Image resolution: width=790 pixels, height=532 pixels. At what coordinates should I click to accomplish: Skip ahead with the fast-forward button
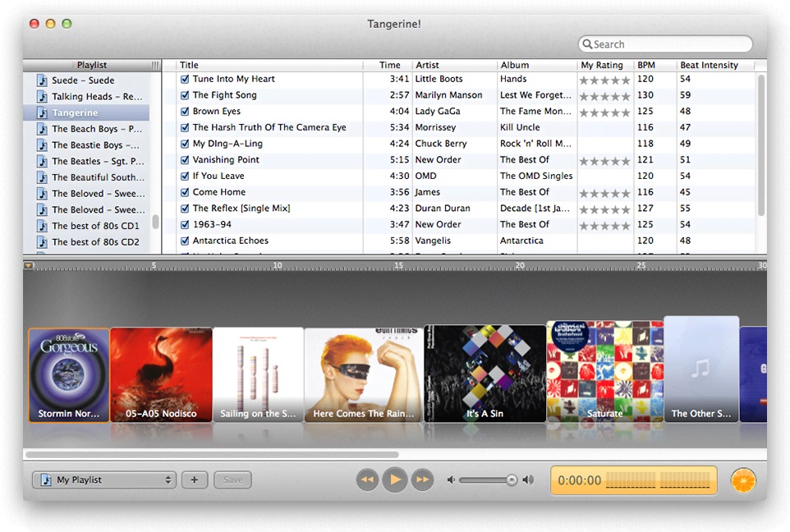pos(423,479)
